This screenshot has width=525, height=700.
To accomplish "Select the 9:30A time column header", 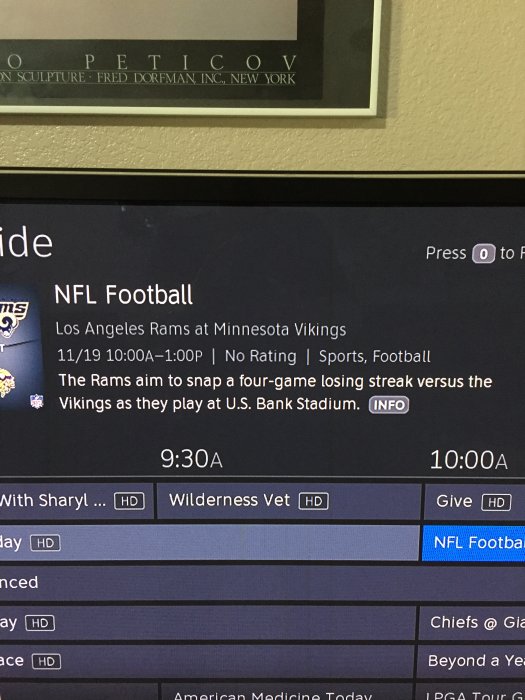I will (x=191, y=459).
